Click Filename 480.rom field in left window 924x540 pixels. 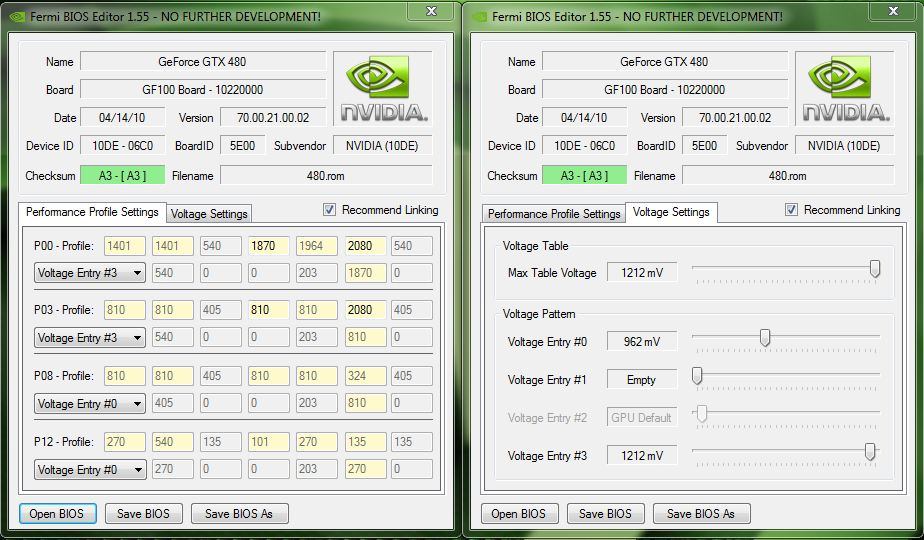[x=326, y=175]
